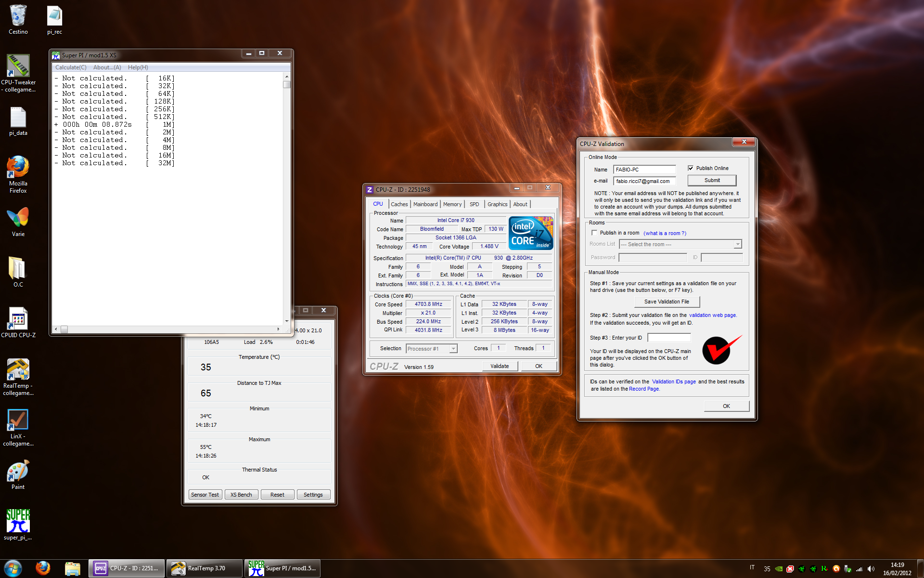Open the Cestino recycle bin icon
The image size is (924, 578).
[x=18, y=19]
